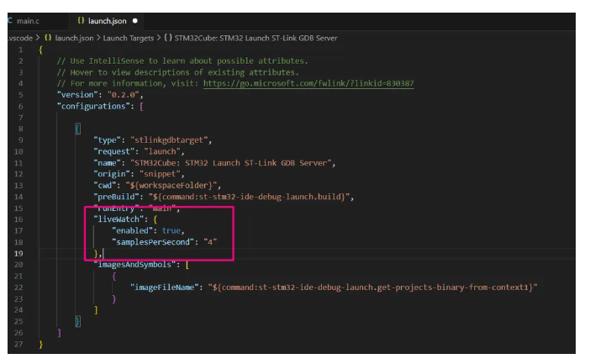Click the "imageFileName" key

[x=164, y=288]
